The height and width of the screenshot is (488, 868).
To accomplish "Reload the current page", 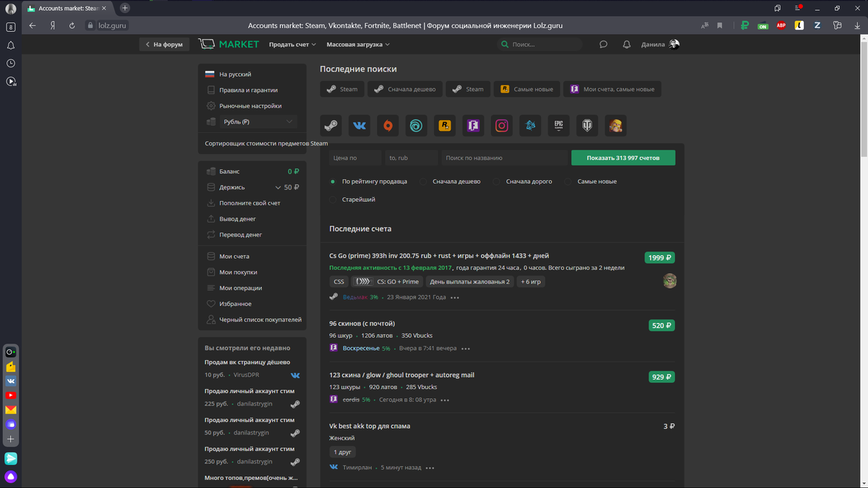I will (x=72, y=25).
